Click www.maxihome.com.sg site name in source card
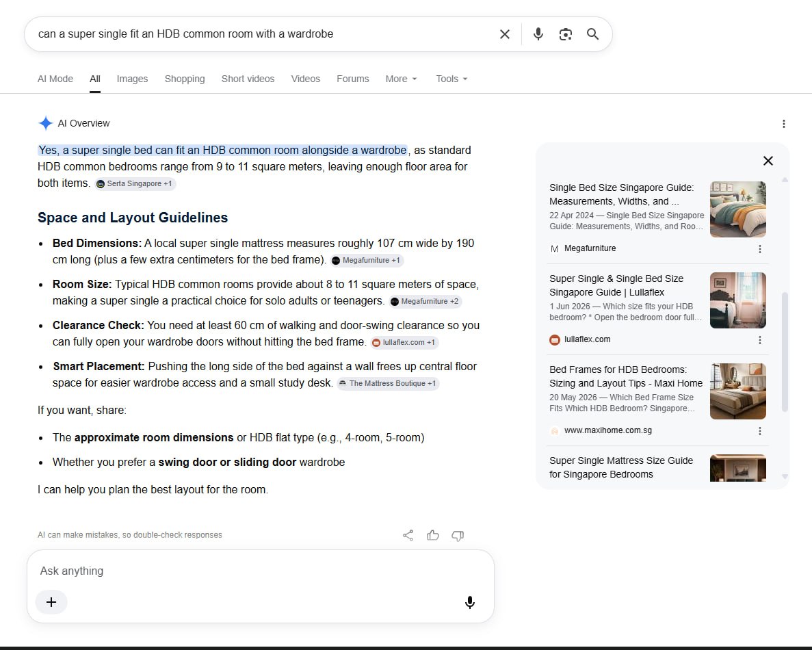Screen dimensions: 812x650 [x=608, y=430]
